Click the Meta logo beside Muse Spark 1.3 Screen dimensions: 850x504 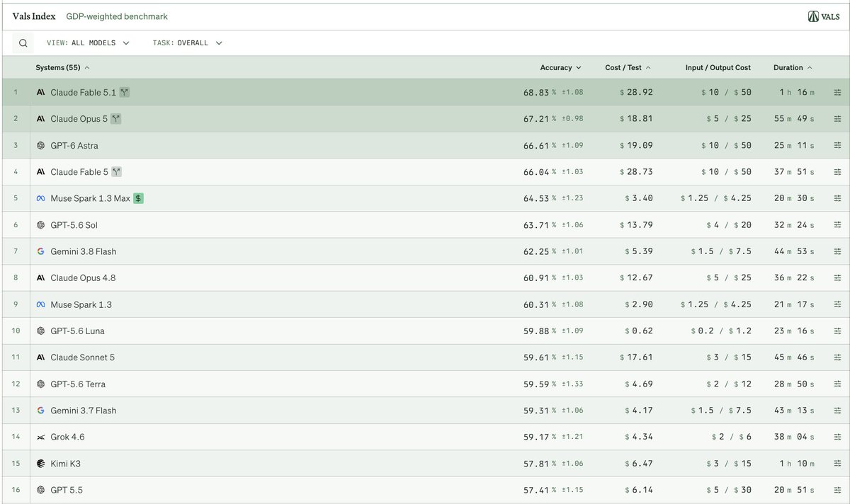pyautogui.click(x=41, y=304)
